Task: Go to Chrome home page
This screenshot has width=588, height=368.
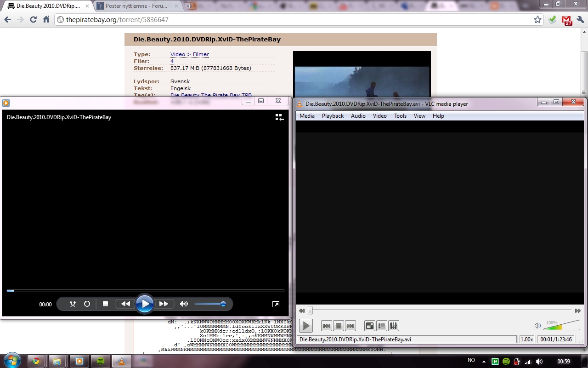Action: pos(46,20)
